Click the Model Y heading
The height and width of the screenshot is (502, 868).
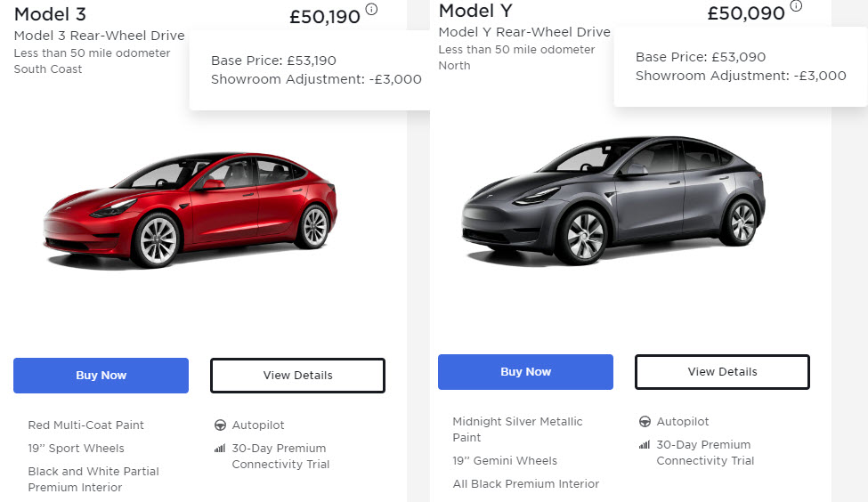point(474,11)
